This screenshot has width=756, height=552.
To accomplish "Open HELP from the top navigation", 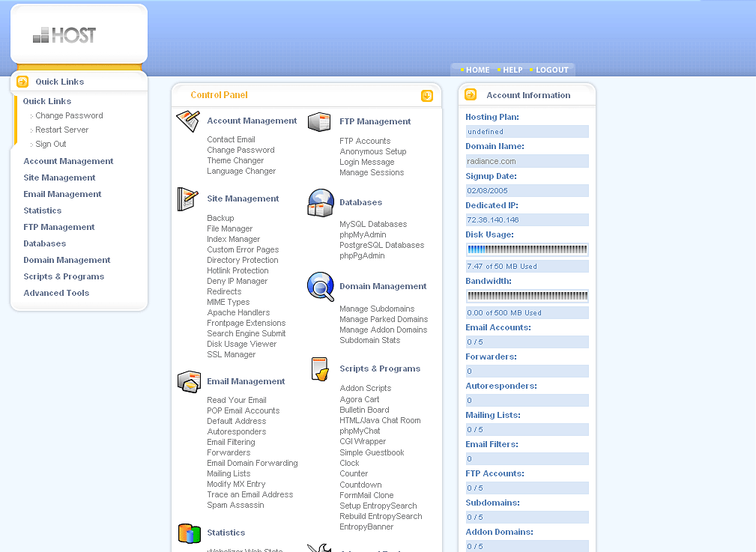I will [x=512, y=70].
